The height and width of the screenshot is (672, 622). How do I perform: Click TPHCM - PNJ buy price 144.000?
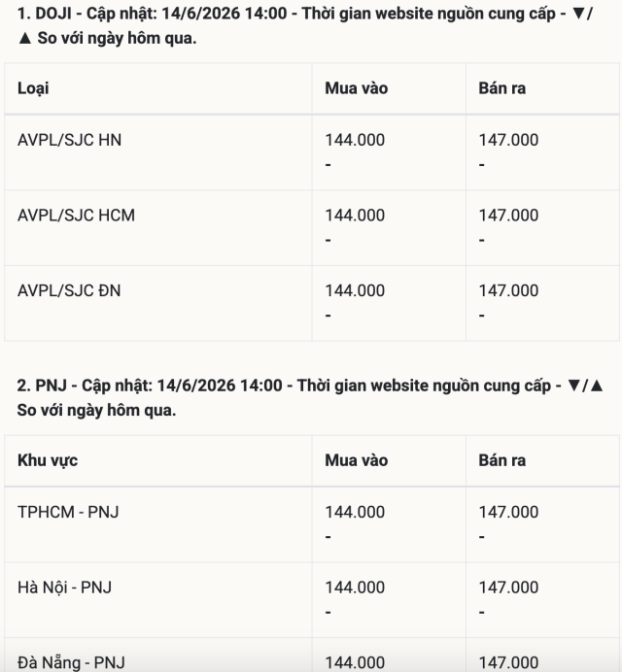[355, 512]
